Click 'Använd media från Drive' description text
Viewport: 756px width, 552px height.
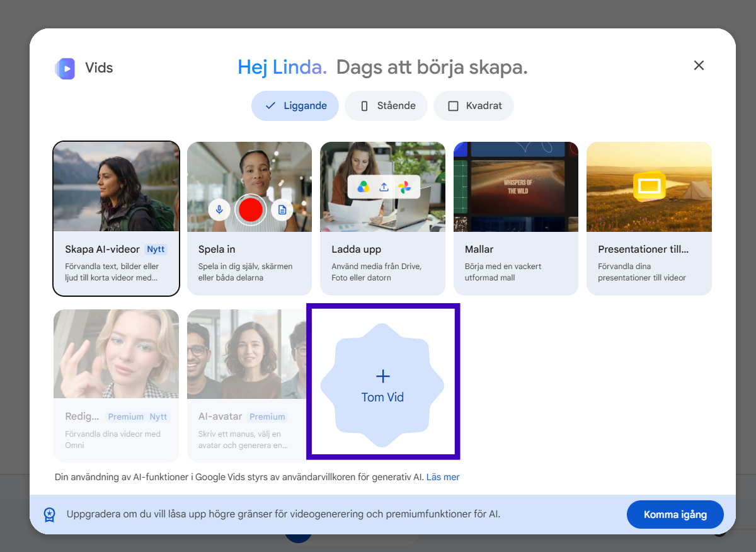(377, 272)
